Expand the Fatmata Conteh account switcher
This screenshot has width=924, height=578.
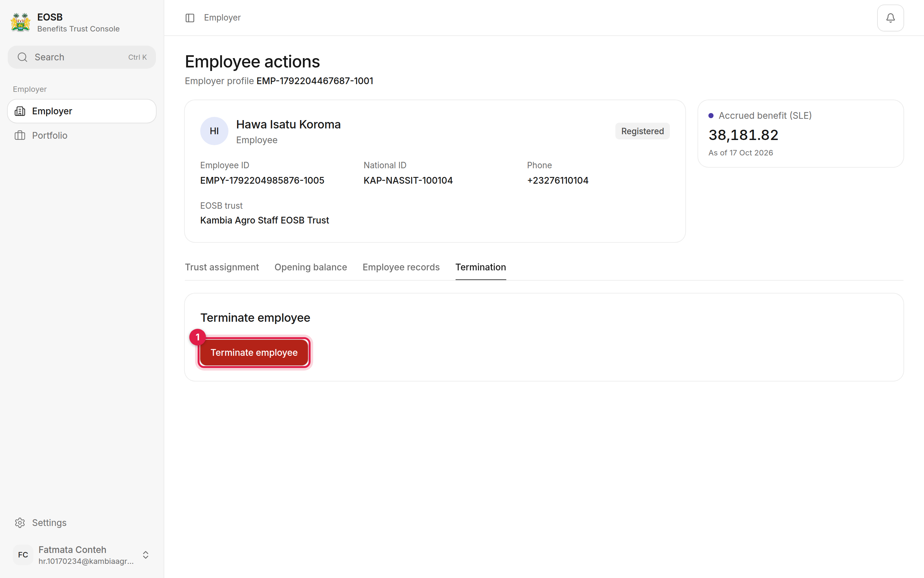point(145,555)
